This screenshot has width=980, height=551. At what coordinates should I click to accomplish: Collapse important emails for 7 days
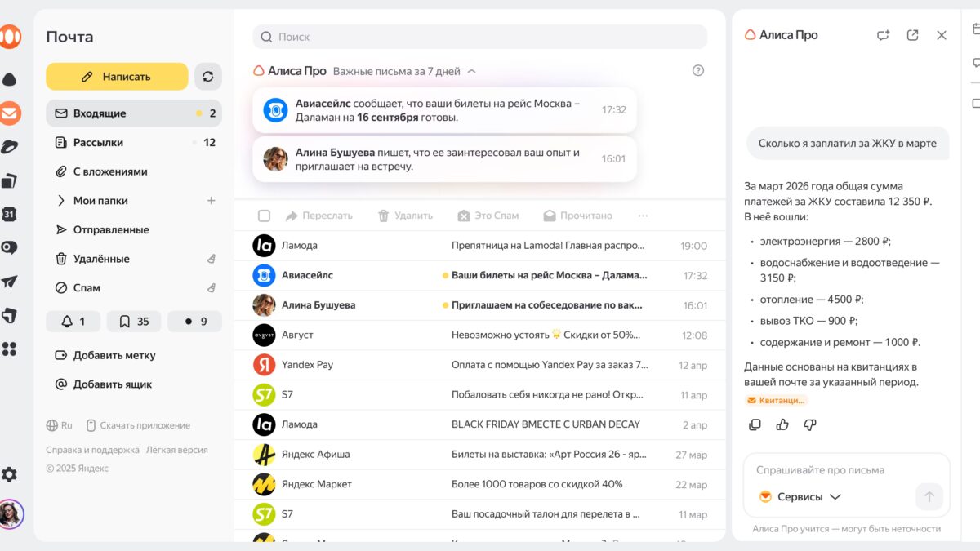[471, 72]
